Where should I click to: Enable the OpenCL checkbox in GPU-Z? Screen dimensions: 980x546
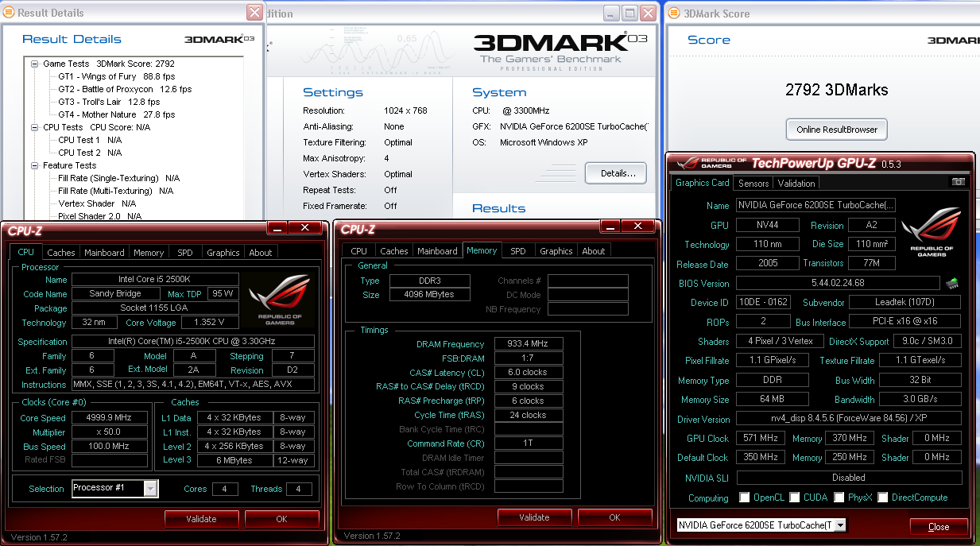[744, 498]
